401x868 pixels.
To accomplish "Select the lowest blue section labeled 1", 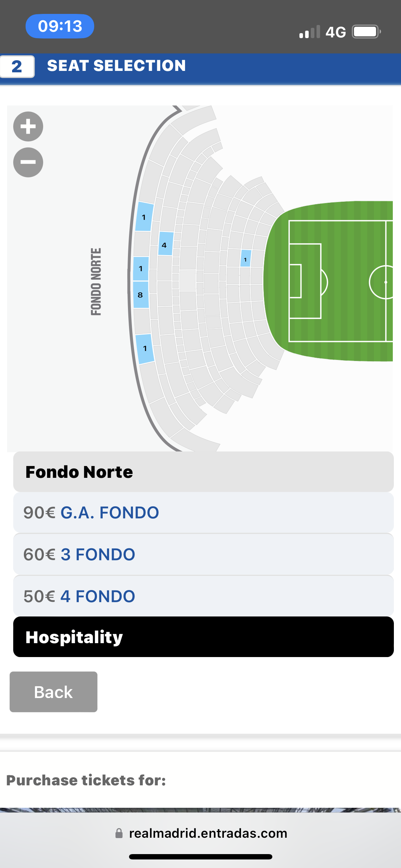I will coord(145,348).
